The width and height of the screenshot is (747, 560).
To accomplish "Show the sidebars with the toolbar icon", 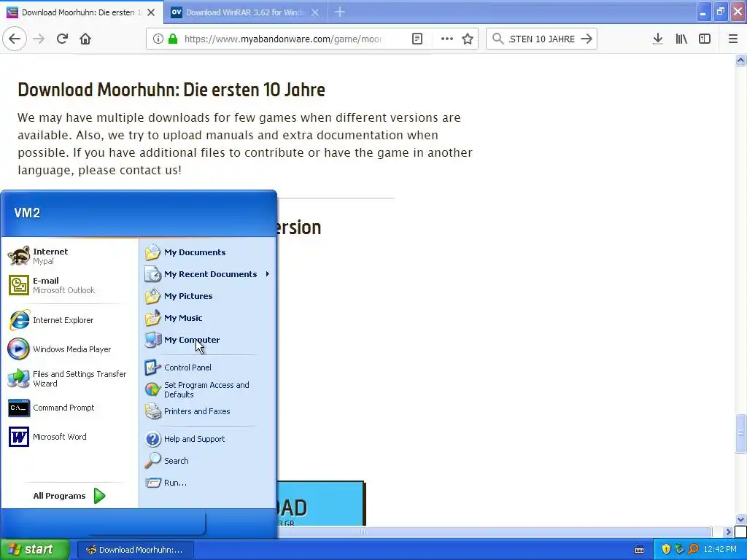I will tap(705, 39).
